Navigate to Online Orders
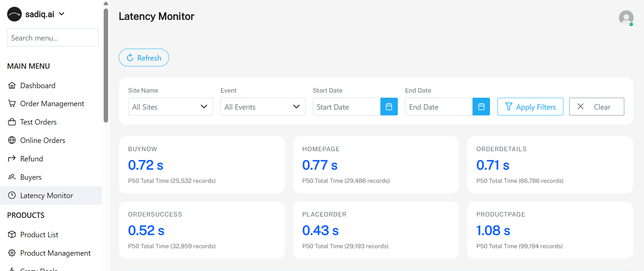Viewport: 644px width, 271px height. pos(51,140)
